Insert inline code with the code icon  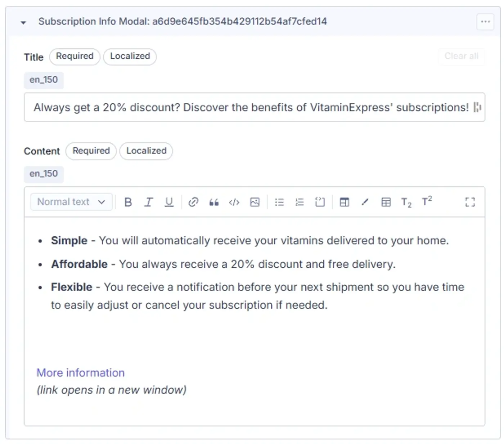point(234,202)
